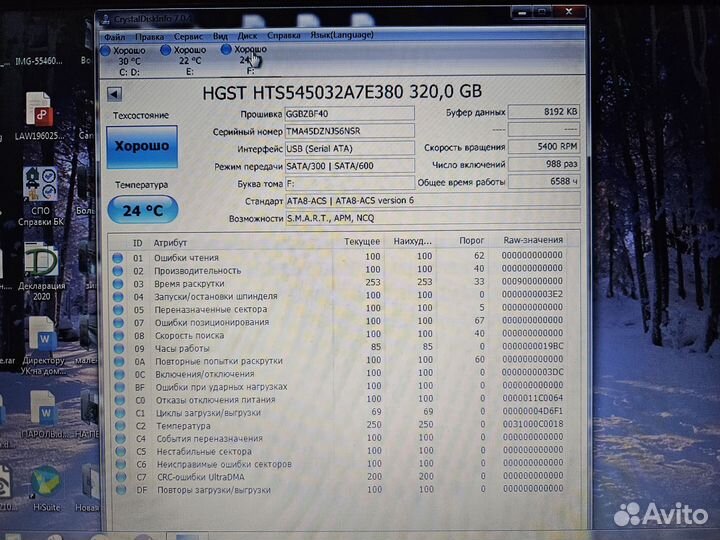Open the Вид menu

[220, 36]
